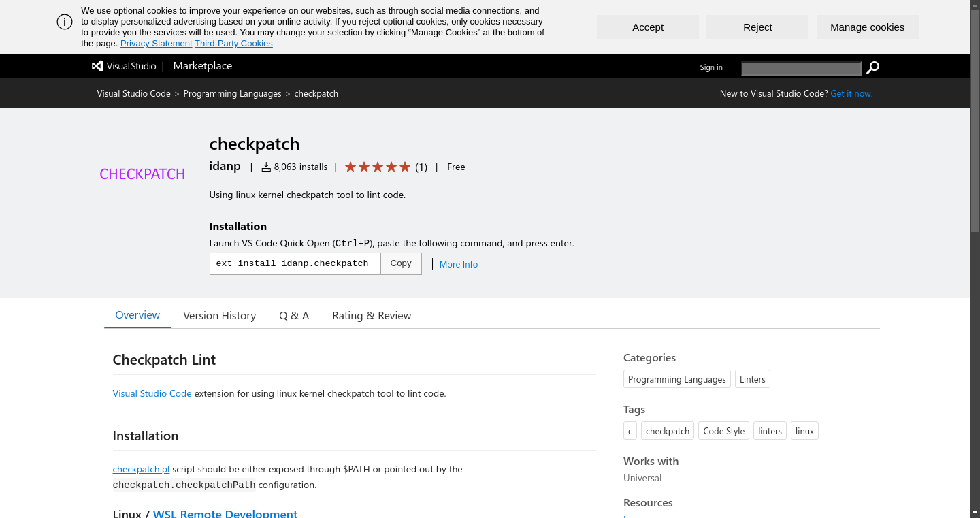Click the Visual Studio logo icon
This screenshot has width=980, height=518.
click(97, 66)
